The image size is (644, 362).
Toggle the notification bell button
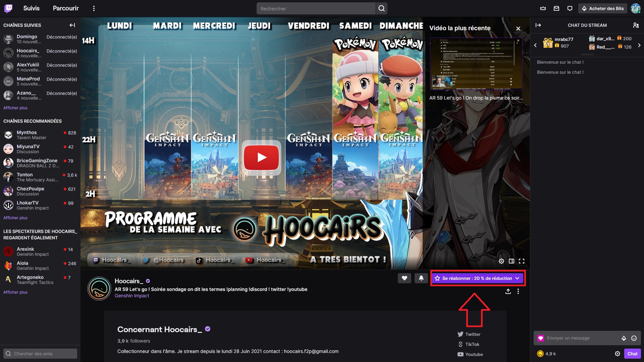coord(421,278)
